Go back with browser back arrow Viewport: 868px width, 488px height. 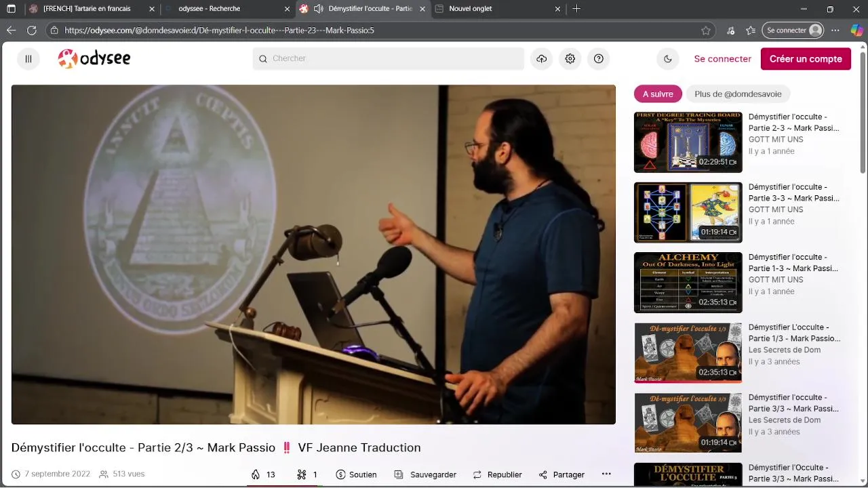(x=11, y=30)
